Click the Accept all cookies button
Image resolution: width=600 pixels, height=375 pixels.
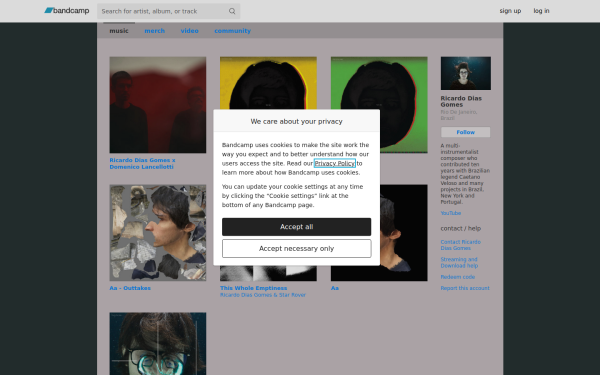(297, 227)
